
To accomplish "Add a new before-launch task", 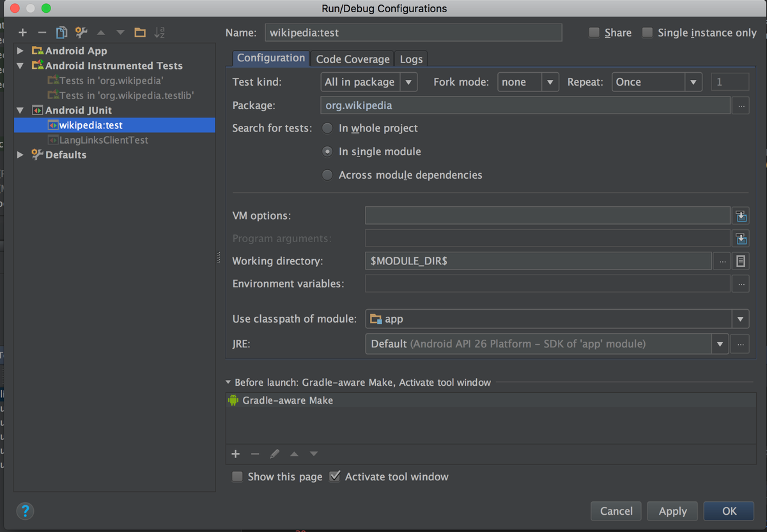I will click(x=235, y=453).
